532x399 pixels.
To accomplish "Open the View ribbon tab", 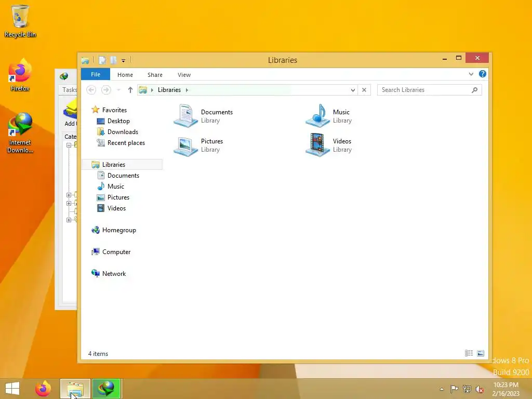I will pos(184,75).
